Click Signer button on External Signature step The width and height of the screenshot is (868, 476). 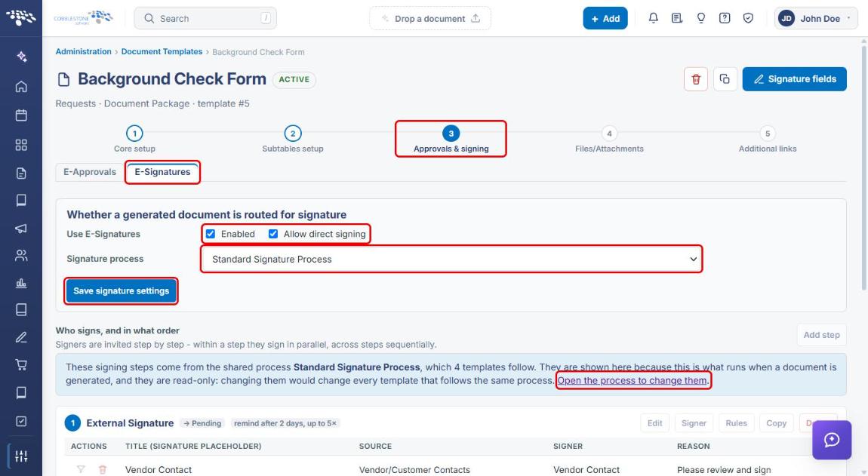coord(694,423)
